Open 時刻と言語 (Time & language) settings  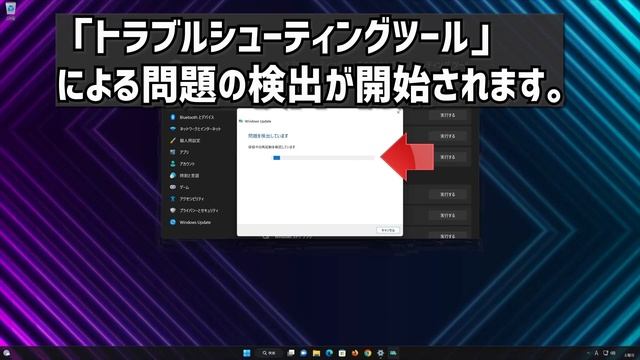tap(185, 176)
